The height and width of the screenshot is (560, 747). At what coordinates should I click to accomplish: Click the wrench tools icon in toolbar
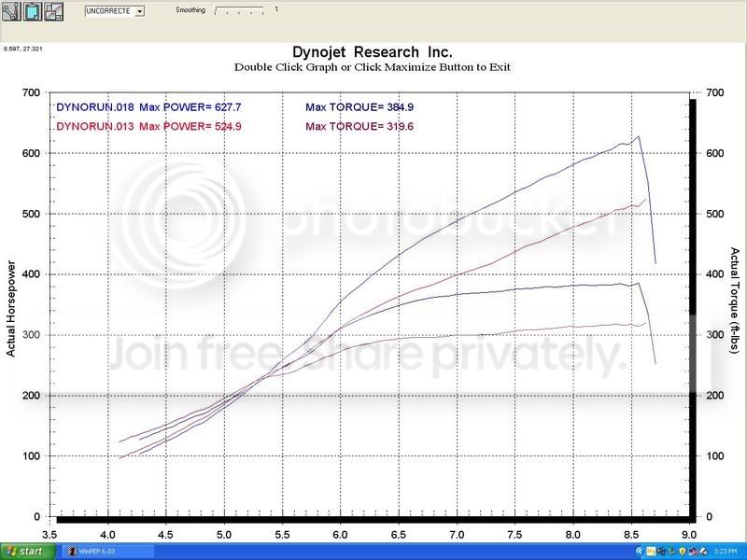point(11,11)
